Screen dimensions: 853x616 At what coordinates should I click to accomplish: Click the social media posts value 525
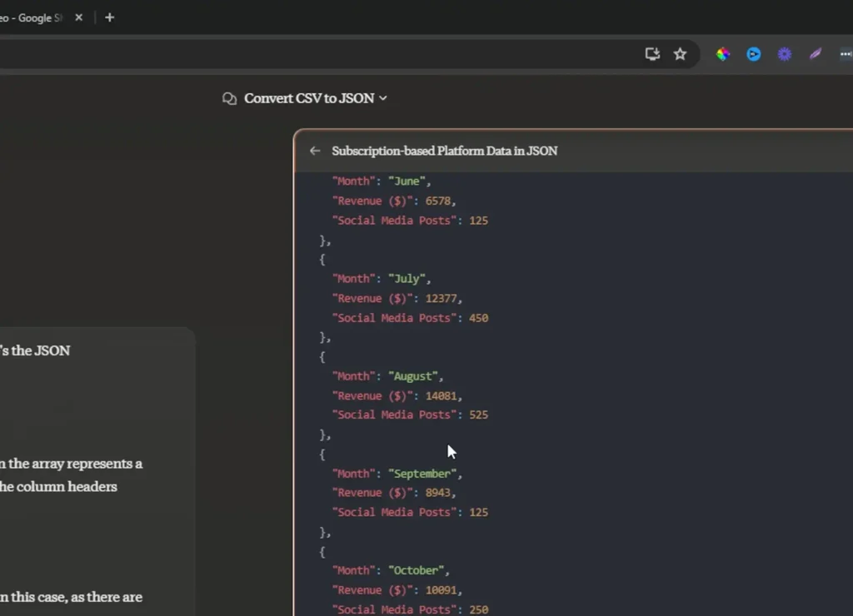[479, 415]
